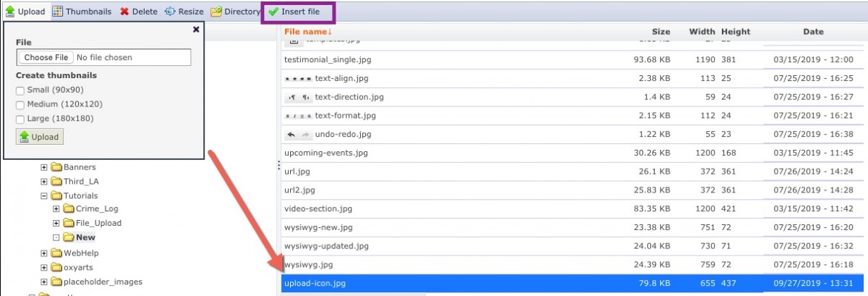Image resolution: width=868 pixels, height=296 pixels.
Task: Expand the WebHelp folder
Action: pos(44,253)
